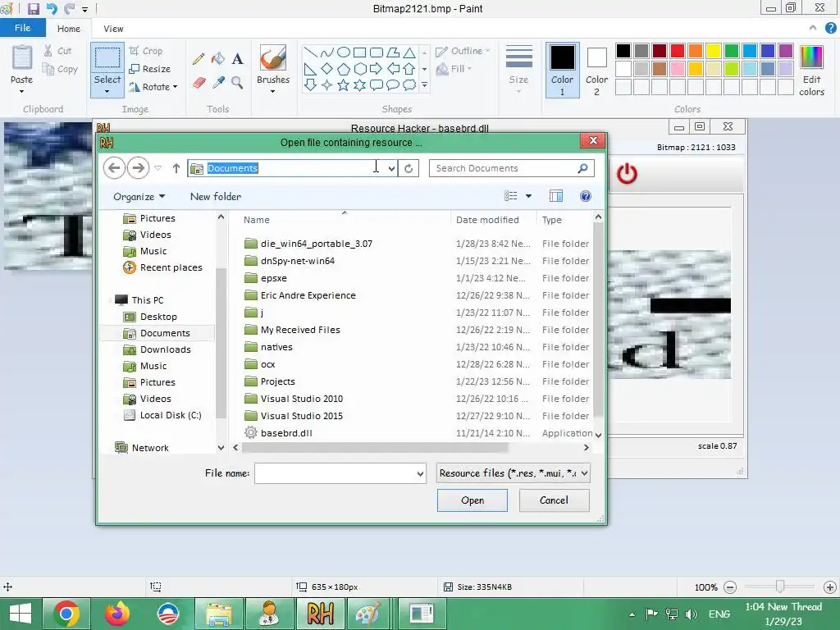The image size is (840, 630).
Task: Select the Color 1 button
Action: point(563,71)
